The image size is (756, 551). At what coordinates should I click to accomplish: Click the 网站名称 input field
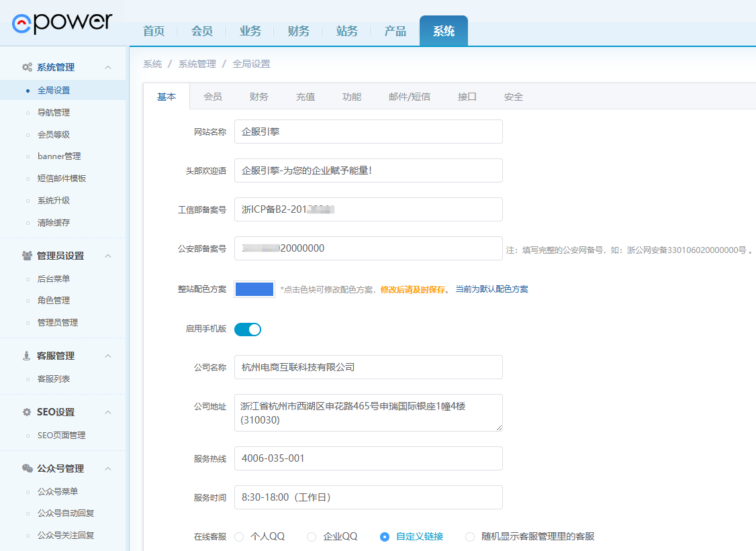pyautogui.click(x=368, y=132)
